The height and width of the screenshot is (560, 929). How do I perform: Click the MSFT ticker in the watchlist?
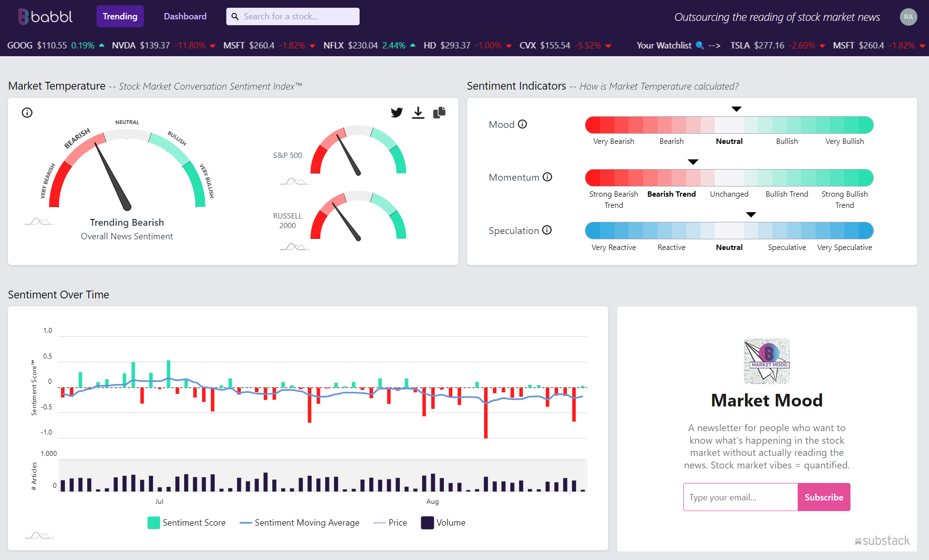coord(878,46)
